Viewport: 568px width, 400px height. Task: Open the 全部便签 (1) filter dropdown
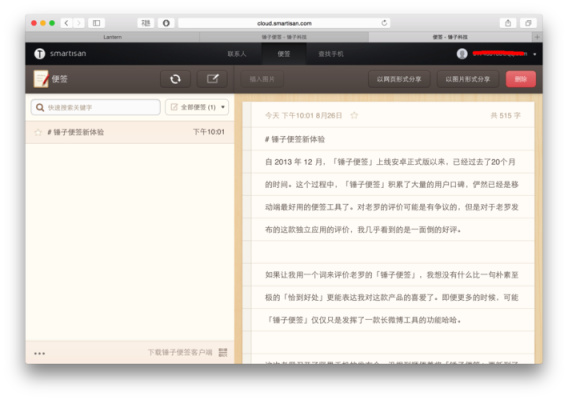(197, 107)
